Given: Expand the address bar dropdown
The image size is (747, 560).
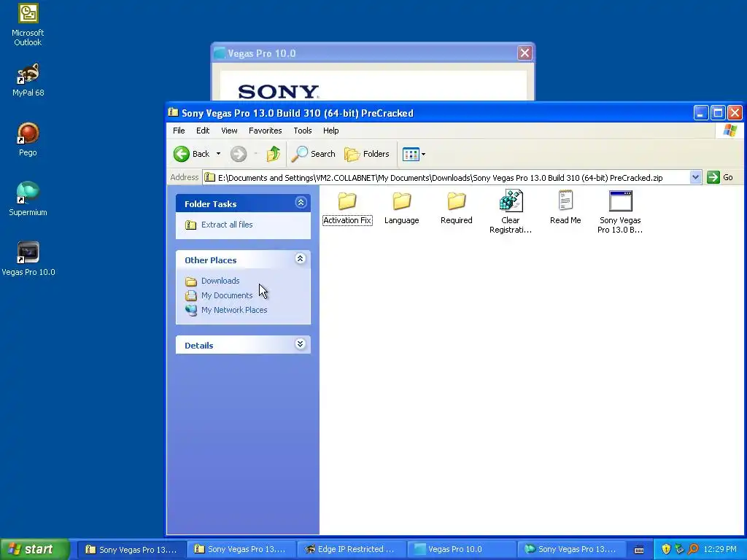Looking at the screenshot, I should click(695, 178).
